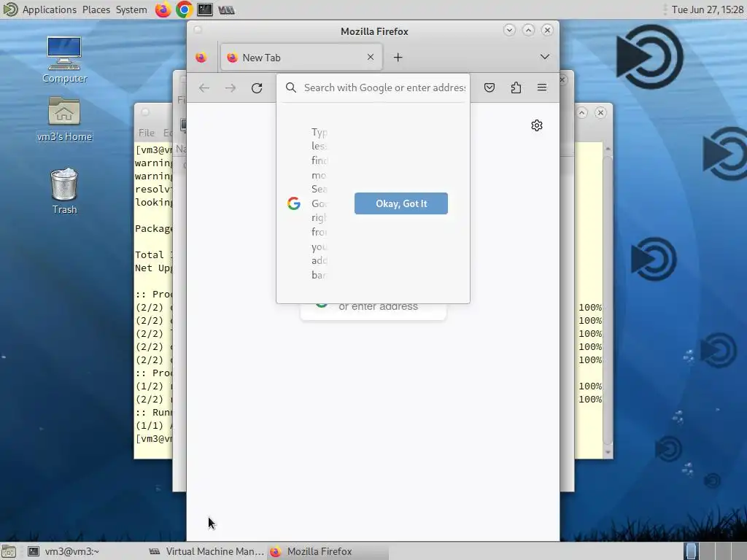The width and height of the screenshot is (747, 560).
Task: Select the New Tab tab
Action: pos(301,58)
